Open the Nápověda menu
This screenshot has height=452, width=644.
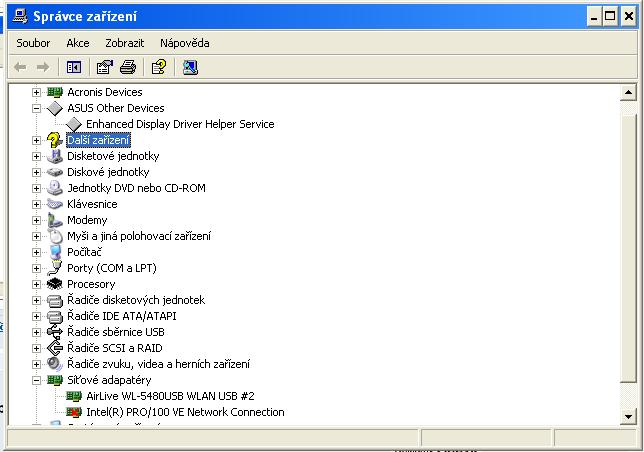click(x=184, y=43)
